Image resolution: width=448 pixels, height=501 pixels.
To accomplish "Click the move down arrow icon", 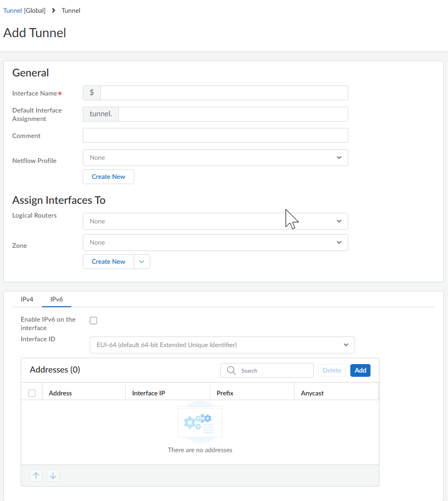I will 53,476.
